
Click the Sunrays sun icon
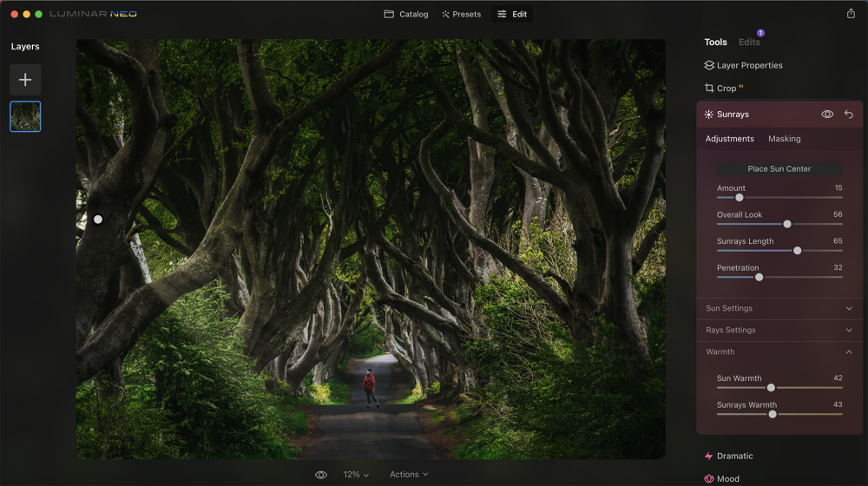click(708, 115)
